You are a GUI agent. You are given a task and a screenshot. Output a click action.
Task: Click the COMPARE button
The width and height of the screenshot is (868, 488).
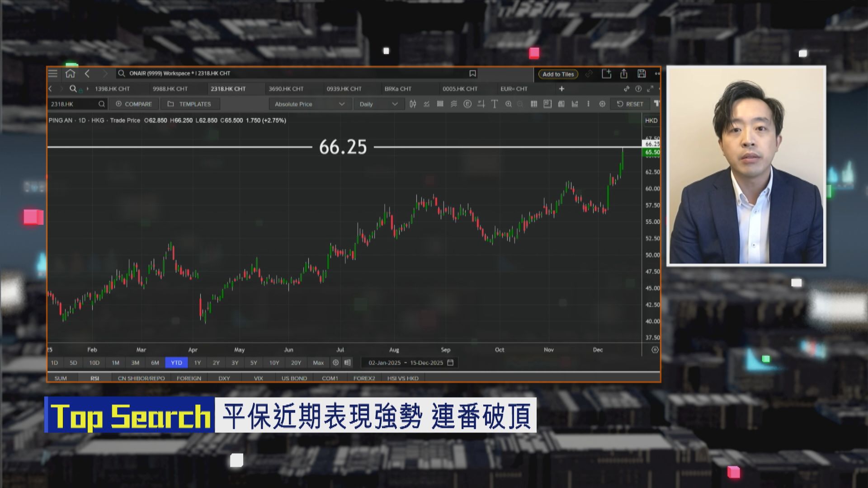(x=133, y=104)
